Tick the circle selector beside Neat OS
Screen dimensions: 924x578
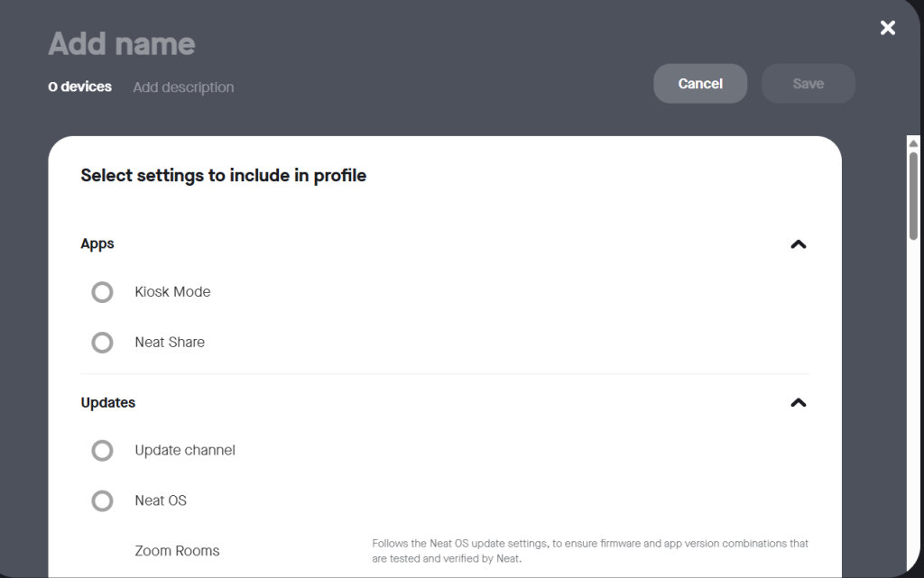(103, 501)
